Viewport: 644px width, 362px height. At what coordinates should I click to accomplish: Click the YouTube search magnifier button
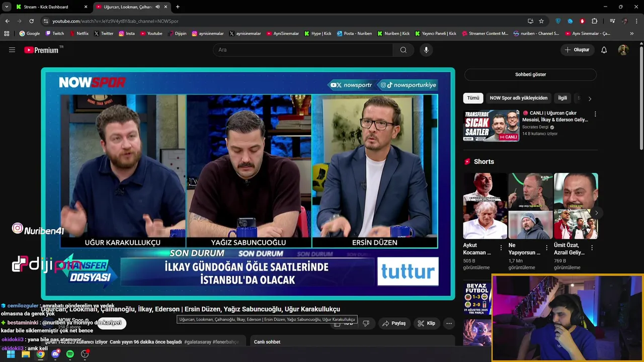coord(403,50)
